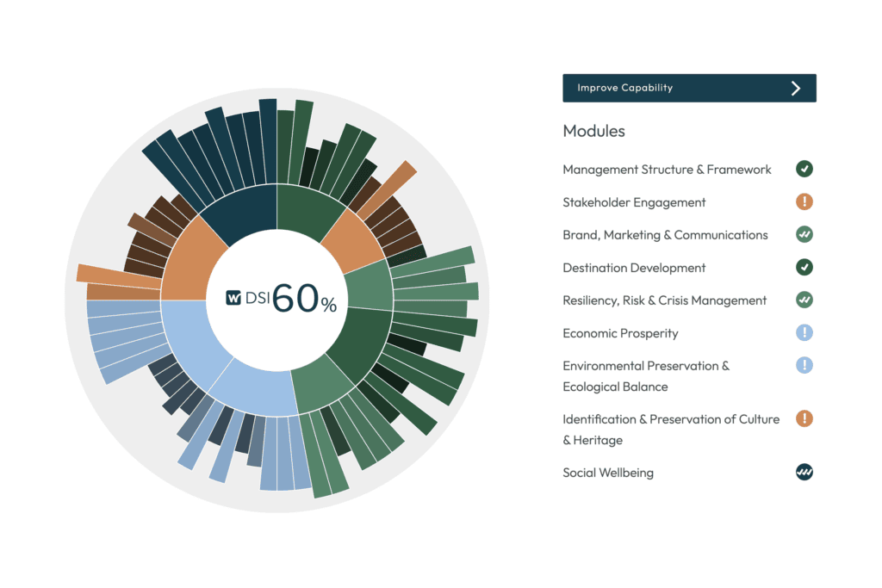Screen dimensions: 882x588
Task: Click the light blue alert icon for Economic Prosperity
Action: pyautogui.click(x=804, y=332)
